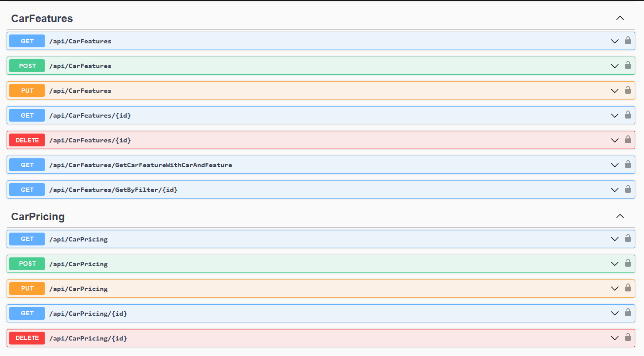
Task: Open the GET /api/CarPricing/{id} endpoint path
Action: 88,314
